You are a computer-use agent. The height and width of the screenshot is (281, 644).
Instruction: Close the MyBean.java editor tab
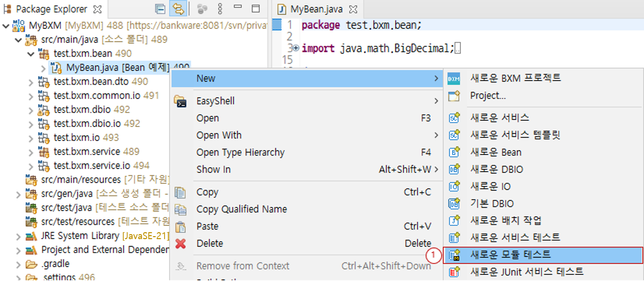[353, 9]
